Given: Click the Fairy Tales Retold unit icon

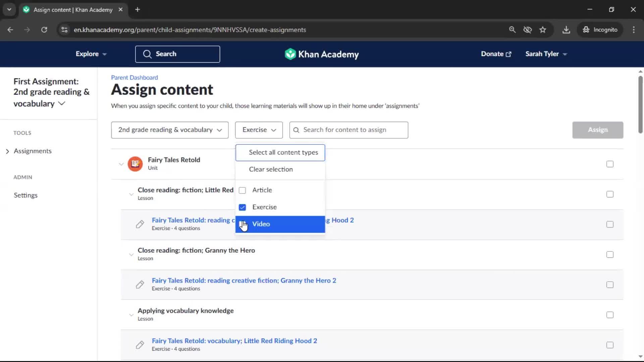Looking at the screenshot, I should 135,164.
